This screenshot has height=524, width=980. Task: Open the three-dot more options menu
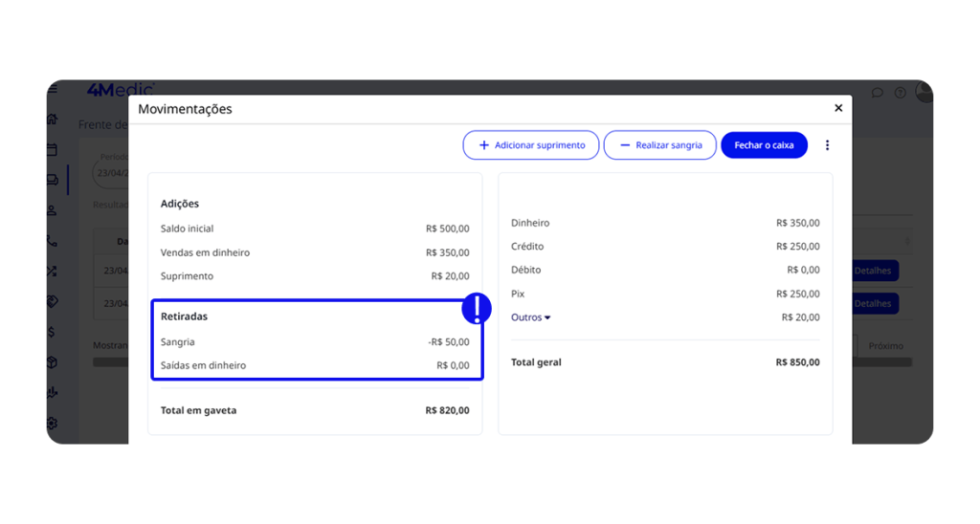[828, 145]
